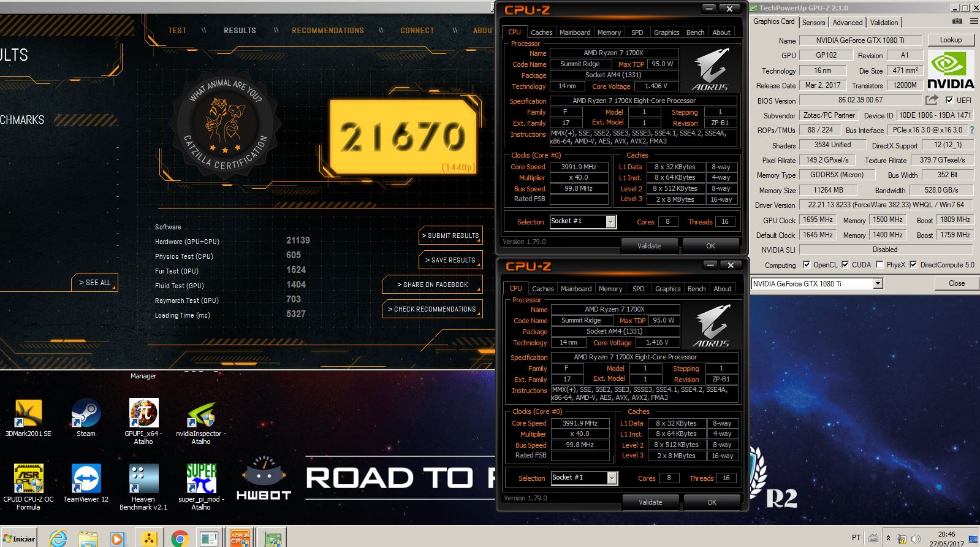Click Submit Results in Catzilla
Viewport: 980px width, 547px height.
450,235
